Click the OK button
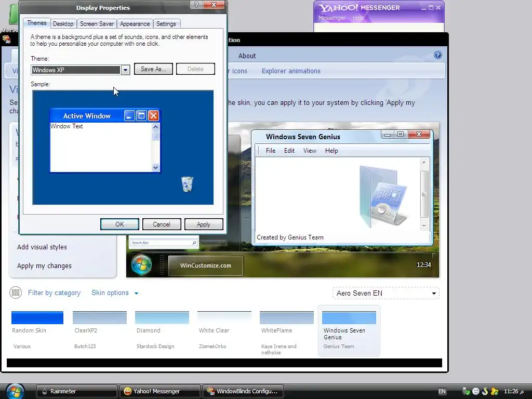532x399 pixels. [119, 224]
